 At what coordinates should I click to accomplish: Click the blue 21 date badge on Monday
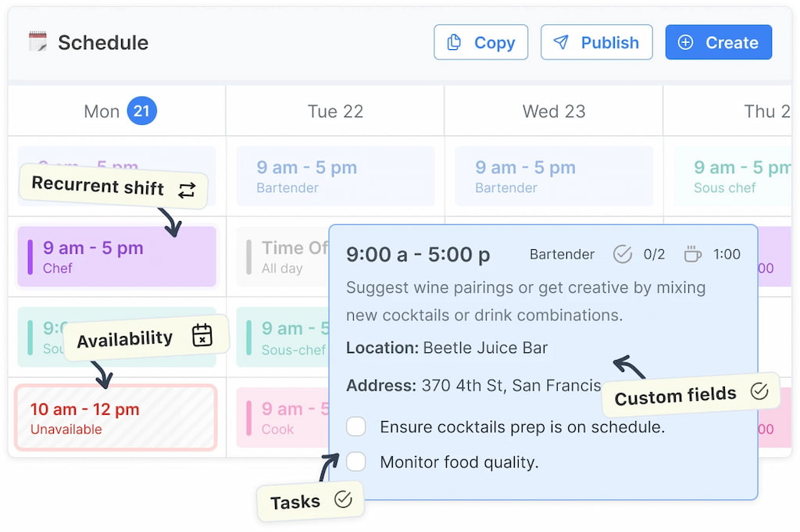pos(141,111)
